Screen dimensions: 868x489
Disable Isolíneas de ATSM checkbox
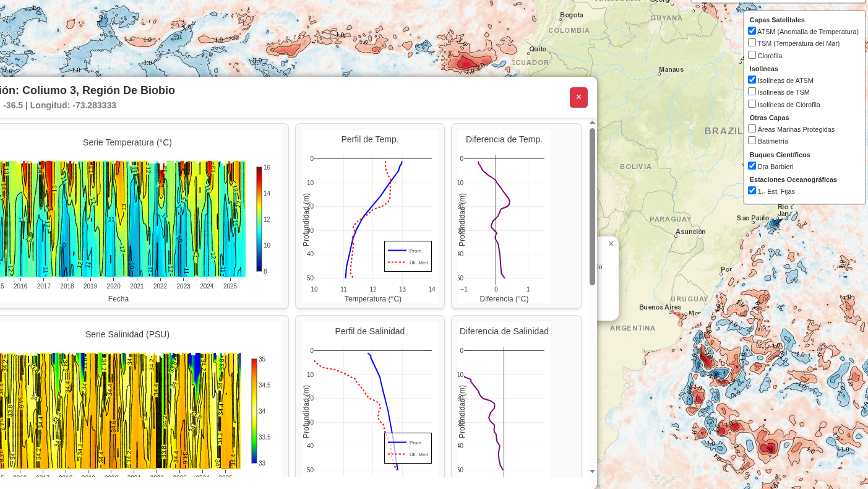(752, 80)
